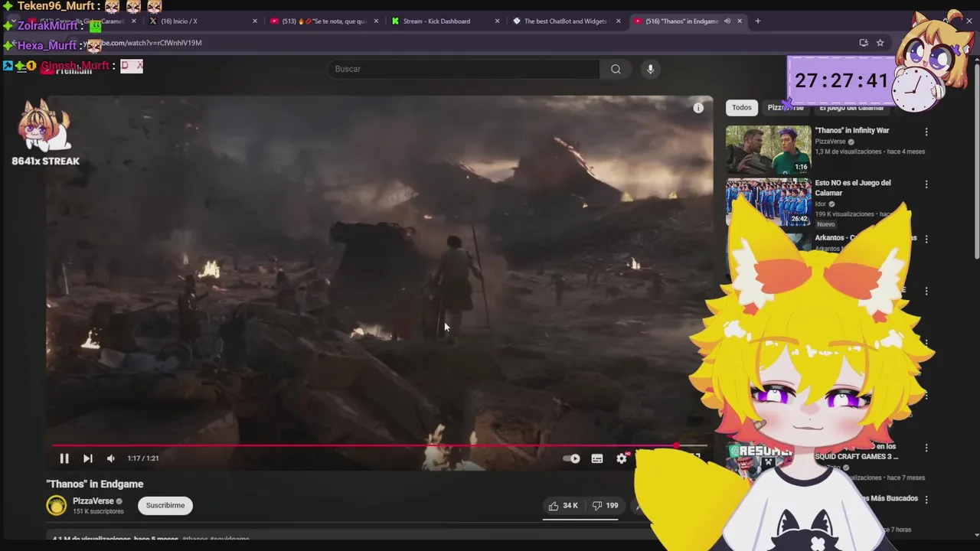
Task: Open Esto NO es el Juego del Calamar thumbnail
Action: (x=768, y=202)
